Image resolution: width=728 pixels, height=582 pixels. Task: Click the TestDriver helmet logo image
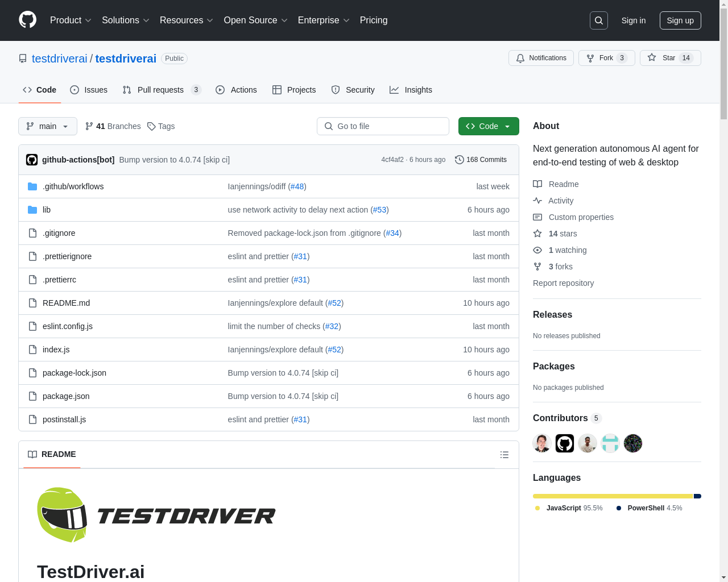62,515
